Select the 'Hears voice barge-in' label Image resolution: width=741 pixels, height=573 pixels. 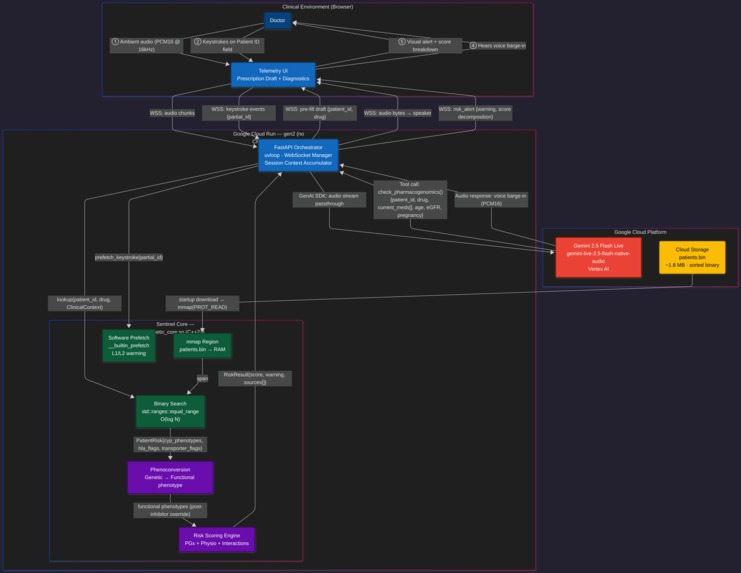coord(498,46)
